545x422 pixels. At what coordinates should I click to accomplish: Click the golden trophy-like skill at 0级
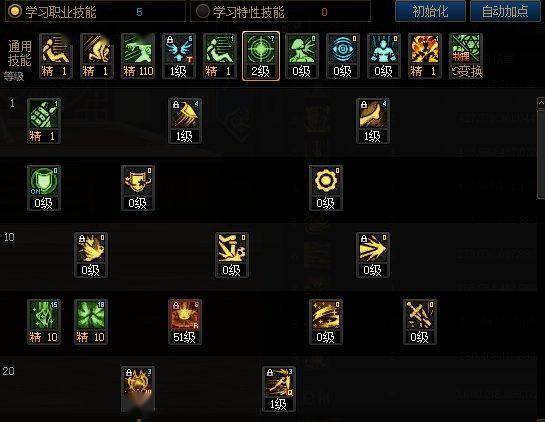point(138,188)
